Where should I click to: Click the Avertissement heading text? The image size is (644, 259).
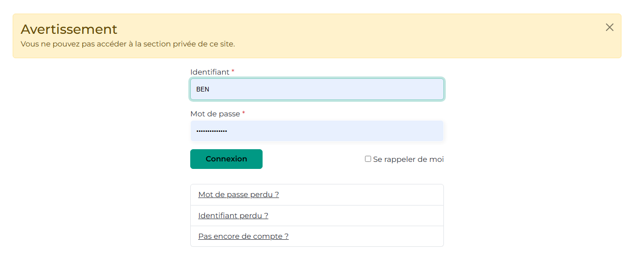[x=69, y=29]
